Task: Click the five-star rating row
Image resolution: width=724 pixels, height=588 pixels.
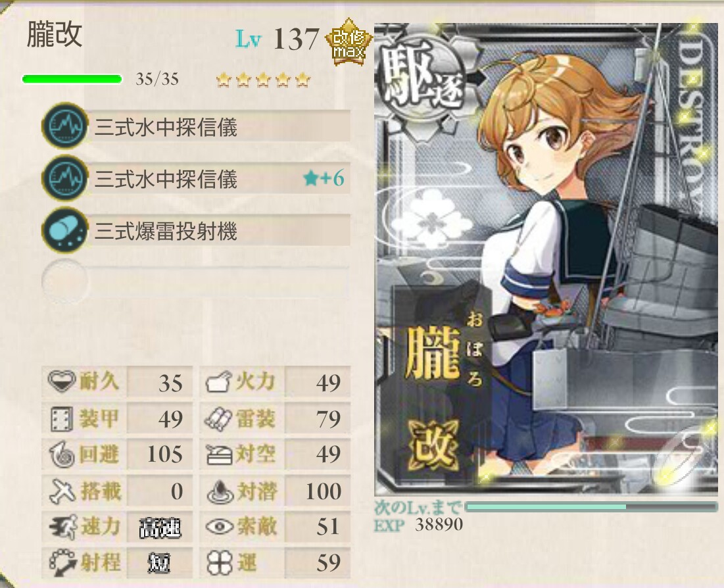Action: coord(264,80)
